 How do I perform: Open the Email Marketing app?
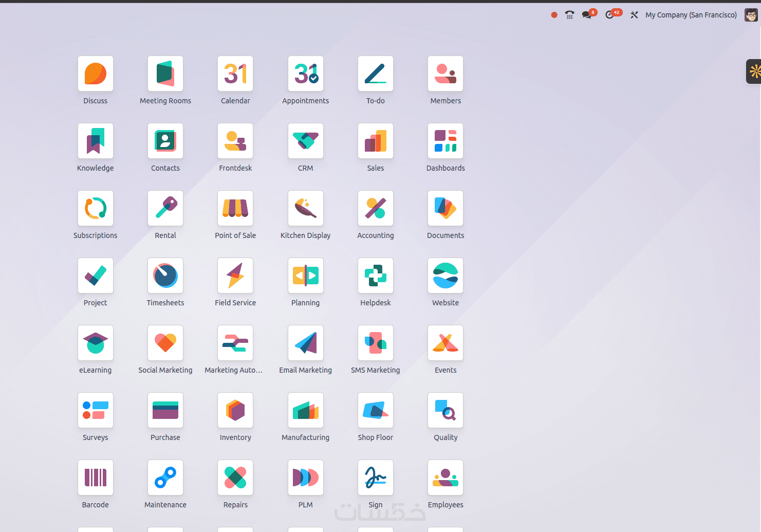click(306, 343)
